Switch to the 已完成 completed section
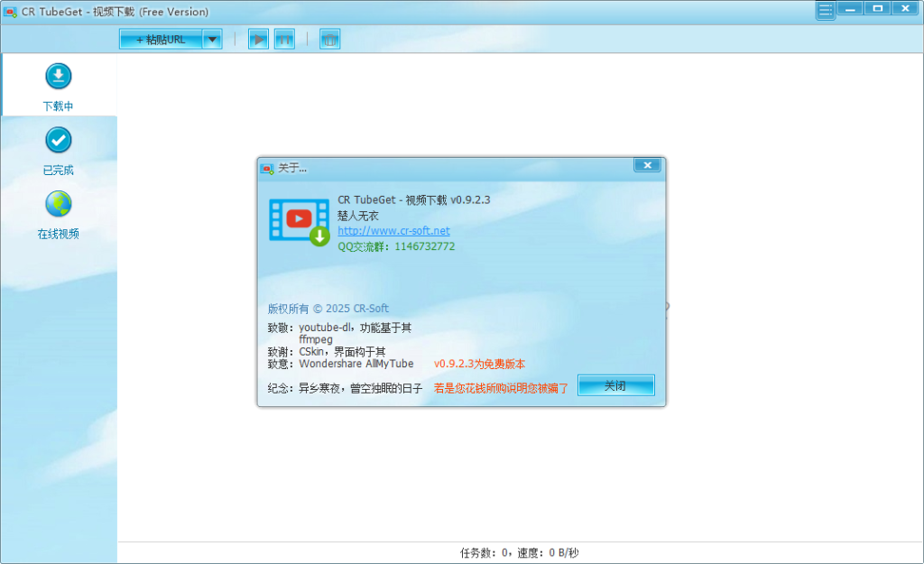This screenshot has height=564, width=924. [x=59, y=151]
